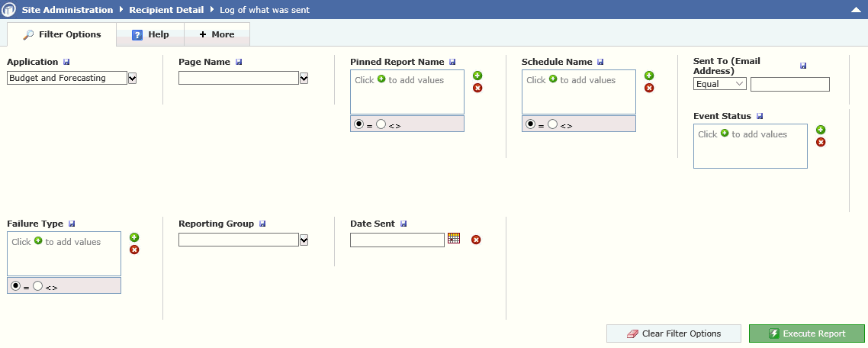This screenshot has width=868, height=348.
Task: Click the Sent To email address field
Action: pyautogui.click(x=789, y=84)
